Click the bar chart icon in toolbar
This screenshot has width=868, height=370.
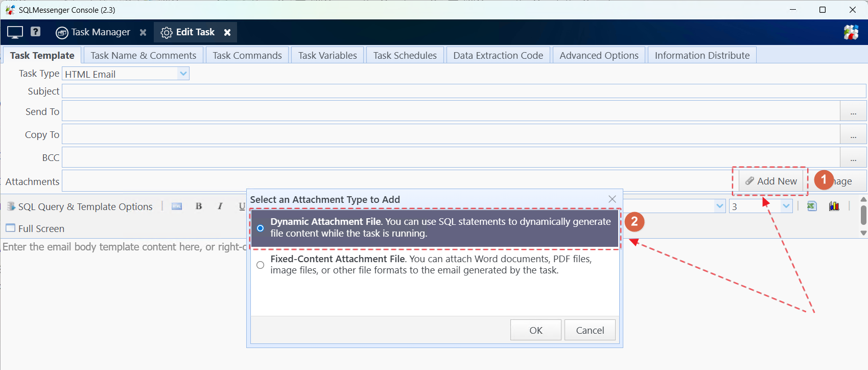[x=834, y=206]
